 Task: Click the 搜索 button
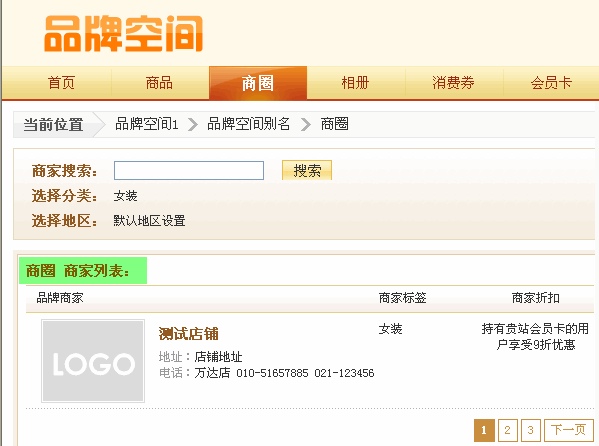click(x=307, y=170)
